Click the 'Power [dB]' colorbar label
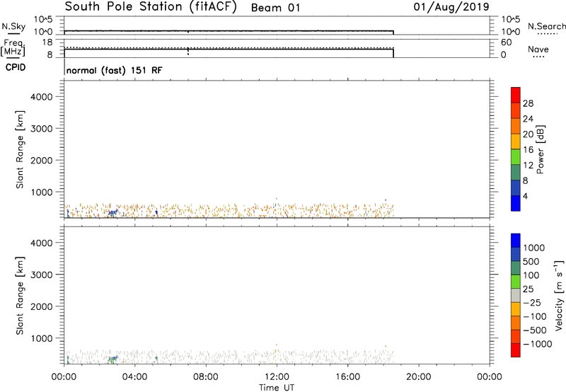566x392 pixels. (x=540, y=149)
